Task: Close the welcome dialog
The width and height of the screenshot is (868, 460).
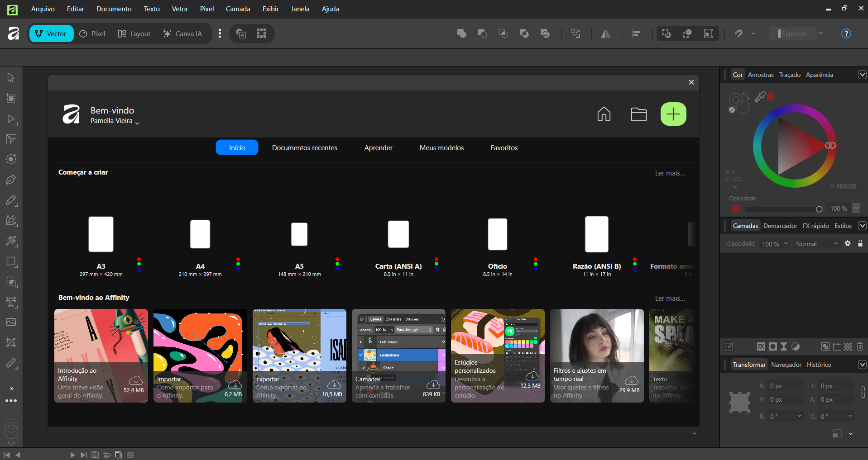Action: coord(691,82)
